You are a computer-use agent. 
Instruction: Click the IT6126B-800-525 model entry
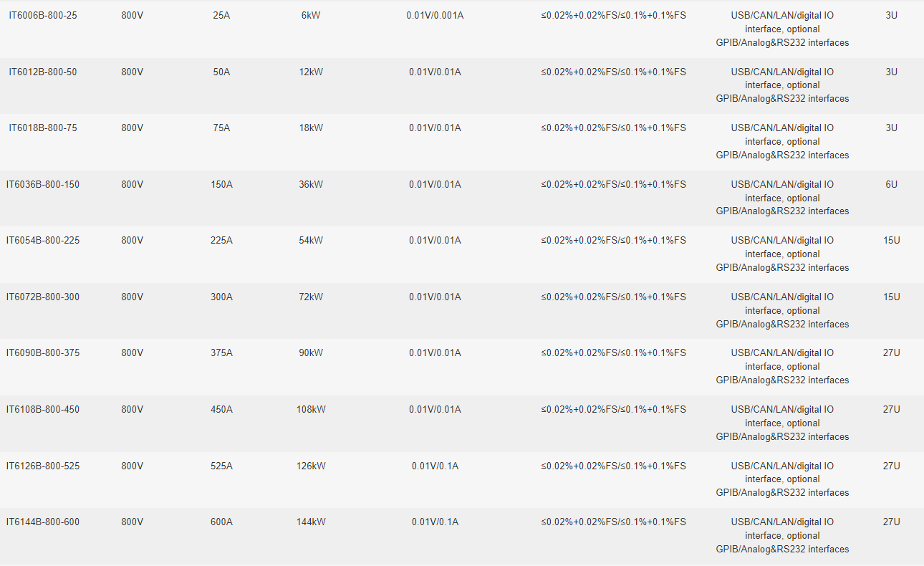(43, 466)
